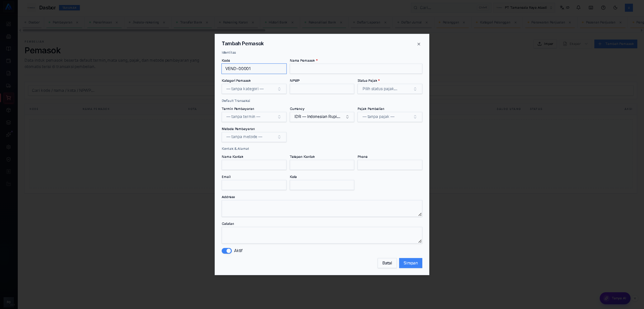Click the settings gear sidebar icon
The width and height of the screenshot is (644, 309).
coord(9,147)
